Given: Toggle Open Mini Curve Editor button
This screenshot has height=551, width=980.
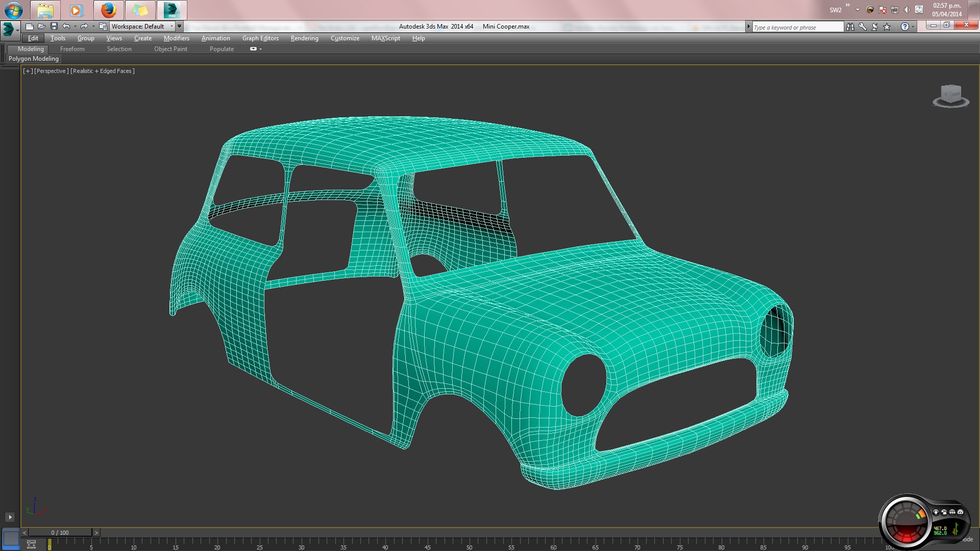Looking at the screenshot, I should point(31,544).
